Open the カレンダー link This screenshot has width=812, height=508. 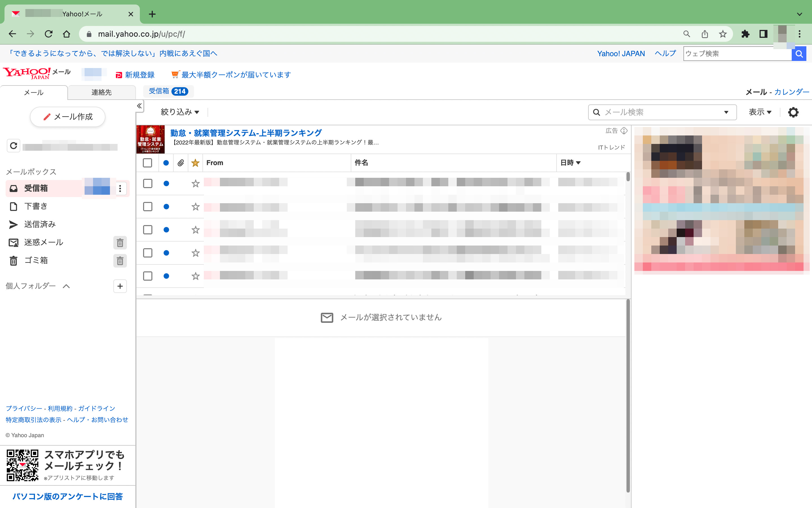(x=792, y=92)
